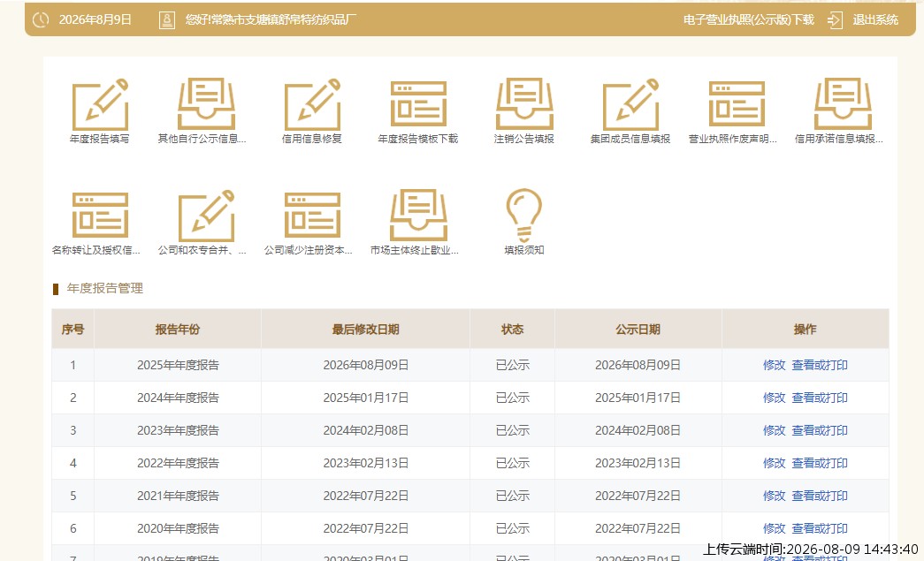This screenshot has width=924, height=561.
Task: Click 修改 for 2022年年度报告
Action: [x=774, y=463]
